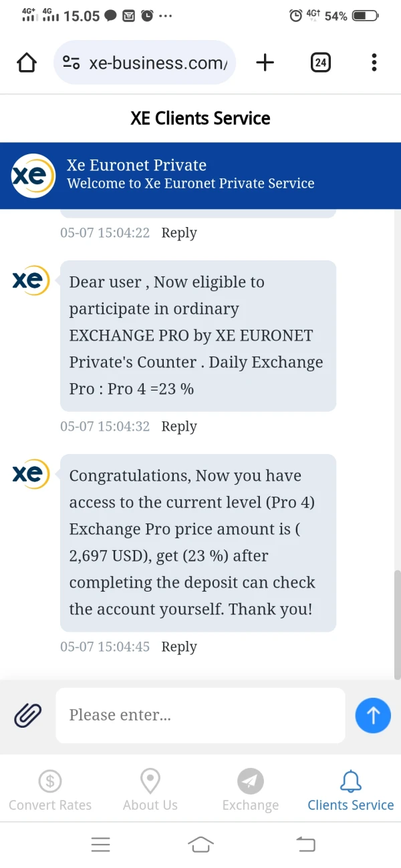Focus the 'Please enter...' message field
The width and height of the screenshot is (401, 868).
pos(200,715)
